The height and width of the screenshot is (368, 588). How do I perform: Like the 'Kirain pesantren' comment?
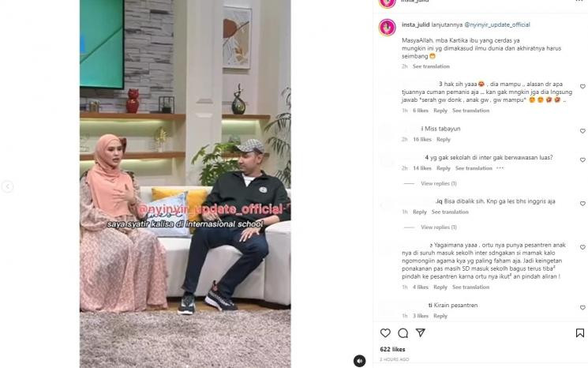pyautogui.click(x=582, y=308)
